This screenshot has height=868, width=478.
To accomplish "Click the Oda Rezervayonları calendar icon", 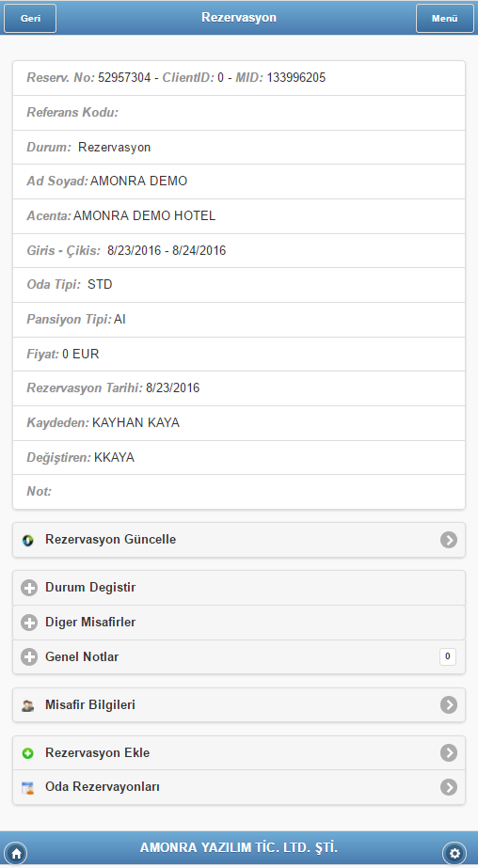I will [27, 788].
